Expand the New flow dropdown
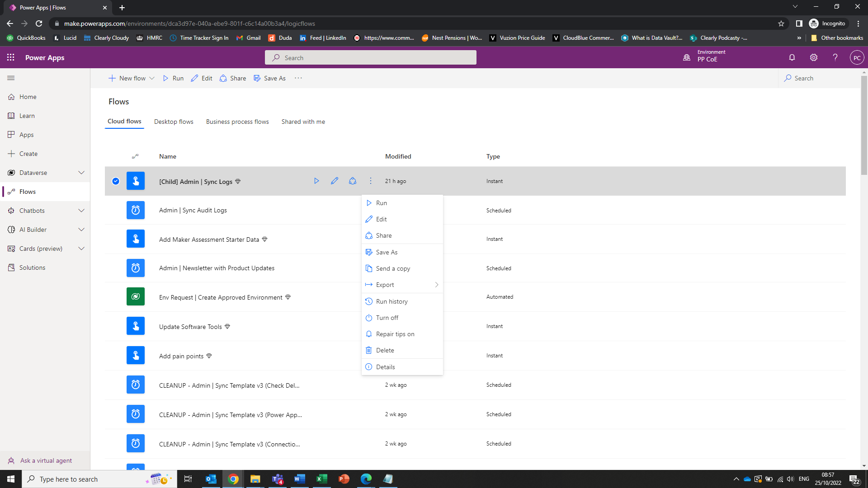The height and width of the screenshot is (488, 868). tap(151, 78)
